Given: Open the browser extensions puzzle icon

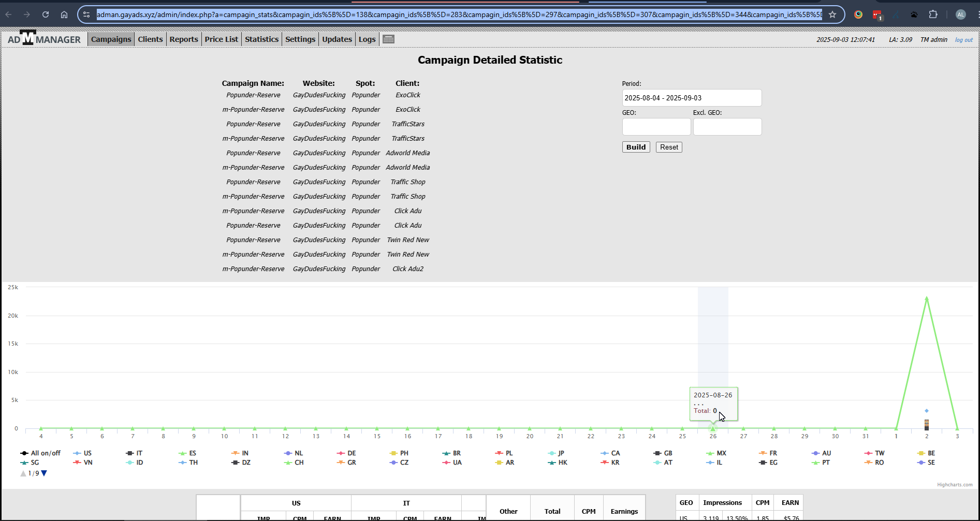Looking at the screenshot, I should click(x=933, y=14).
